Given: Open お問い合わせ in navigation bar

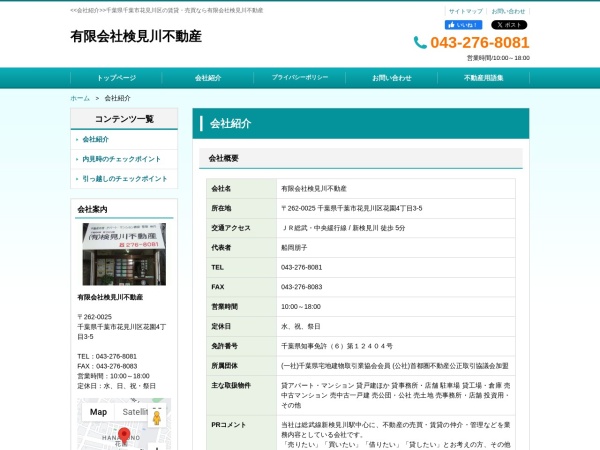Looking at the screenshot, I should pyautogui.click(x=391, y=78).
